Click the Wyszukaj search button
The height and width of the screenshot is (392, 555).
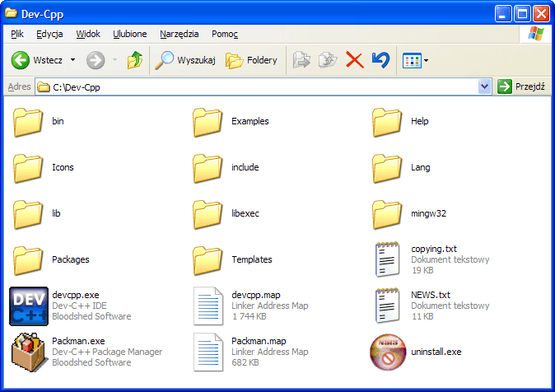pyautogui.click(x=186, y=60)
